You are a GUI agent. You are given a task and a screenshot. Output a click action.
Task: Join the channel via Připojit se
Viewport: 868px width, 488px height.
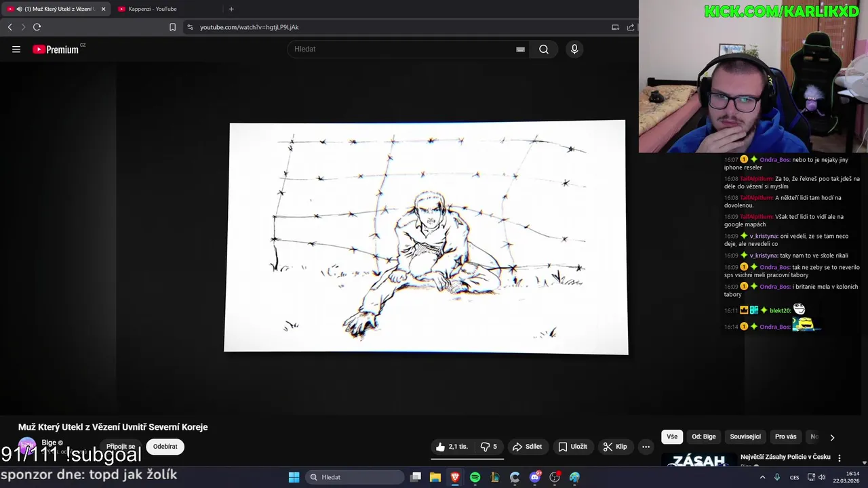[x=121, y=447]
